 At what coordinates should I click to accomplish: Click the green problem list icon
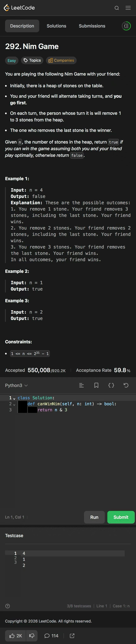[126, 26]
